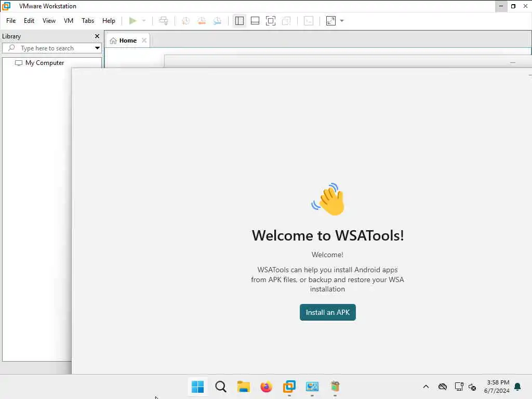The height and width of the screenshot is (399, 532).
Task: Toggle the thumbnail bar icon
Action: (255, 21)
